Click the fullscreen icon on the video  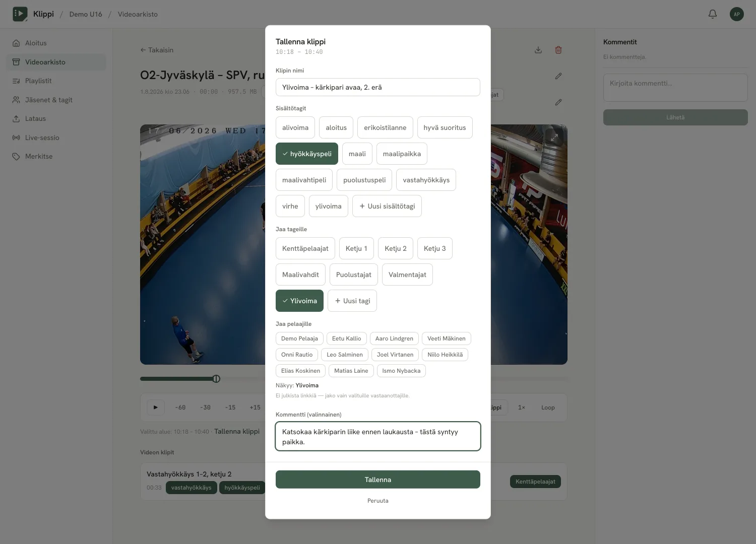click(x=554, y=137)
